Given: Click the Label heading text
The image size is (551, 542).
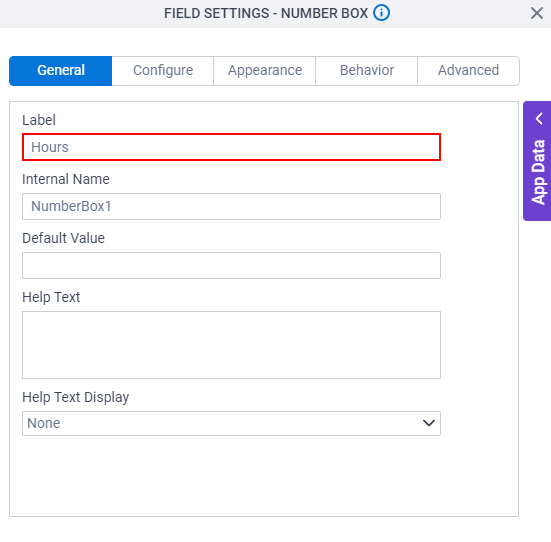Looking at the screenshot, I should click(x=39, y=120).
